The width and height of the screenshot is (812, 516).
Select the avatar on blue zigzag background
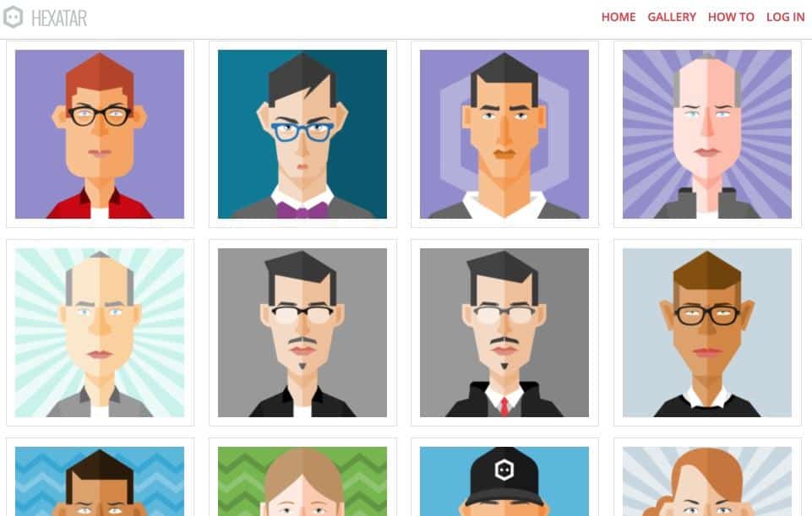pos(100,481)
